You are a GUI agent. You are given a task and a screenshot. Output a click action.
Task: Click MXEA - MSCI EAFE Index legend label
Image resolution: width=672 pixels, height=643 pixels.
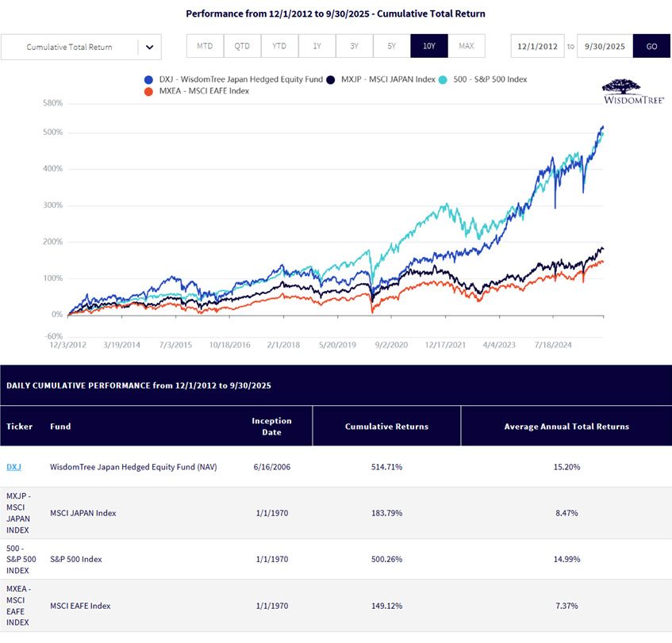[204, 91]
